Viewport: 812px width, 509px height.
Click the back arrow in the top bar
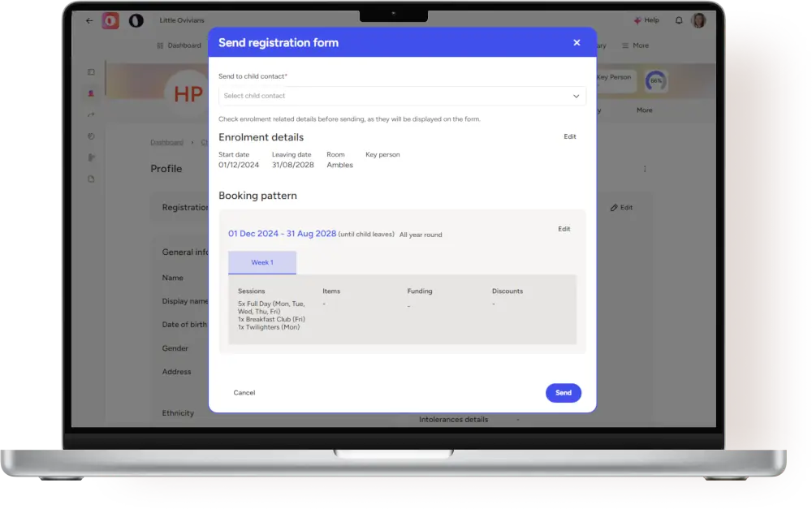pyautogui.click(x=89, y=21)
